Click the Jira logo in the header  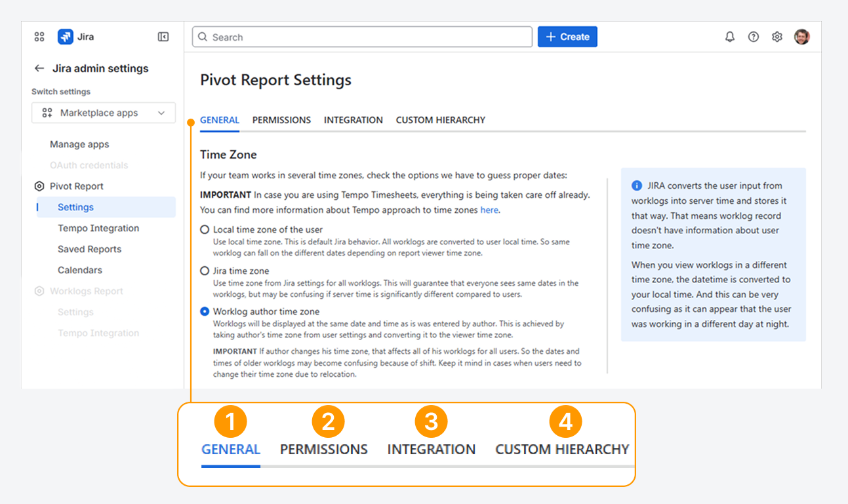(65, 37)
